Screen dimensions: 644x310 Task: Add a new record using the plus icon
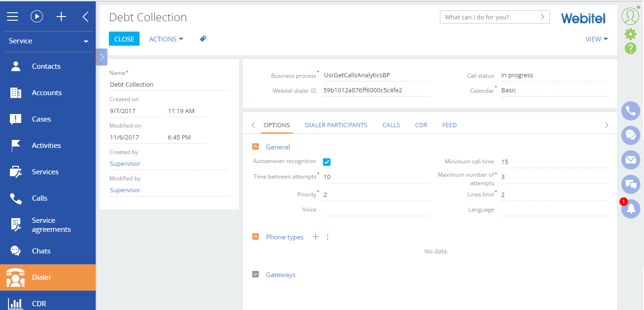61,16
